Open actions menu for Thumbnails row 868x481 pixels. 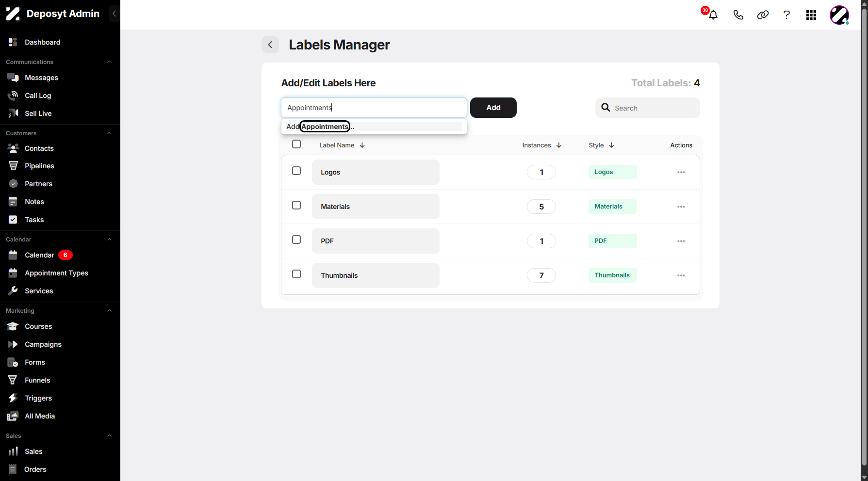click(681, 275)
